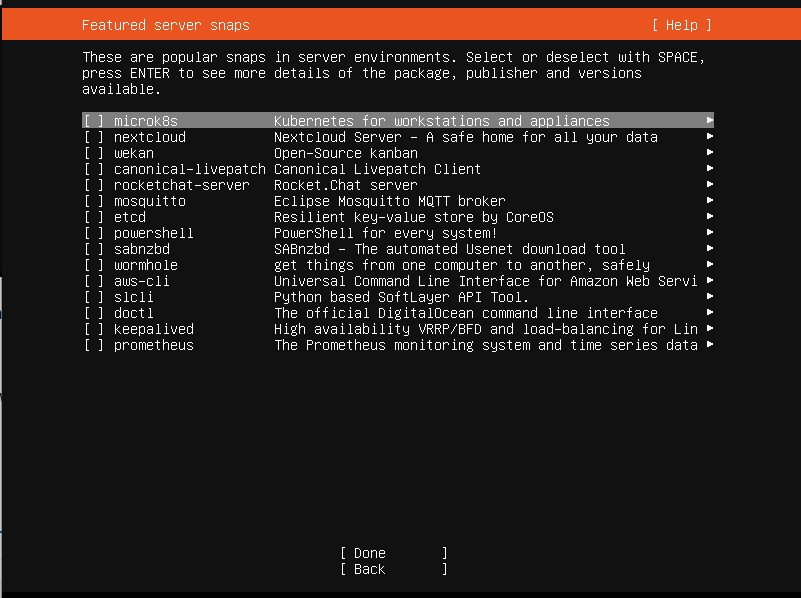Click 'Canonical Livepatch Client' description
Viewport: 801px width, 598px height.
click(378, 169)
